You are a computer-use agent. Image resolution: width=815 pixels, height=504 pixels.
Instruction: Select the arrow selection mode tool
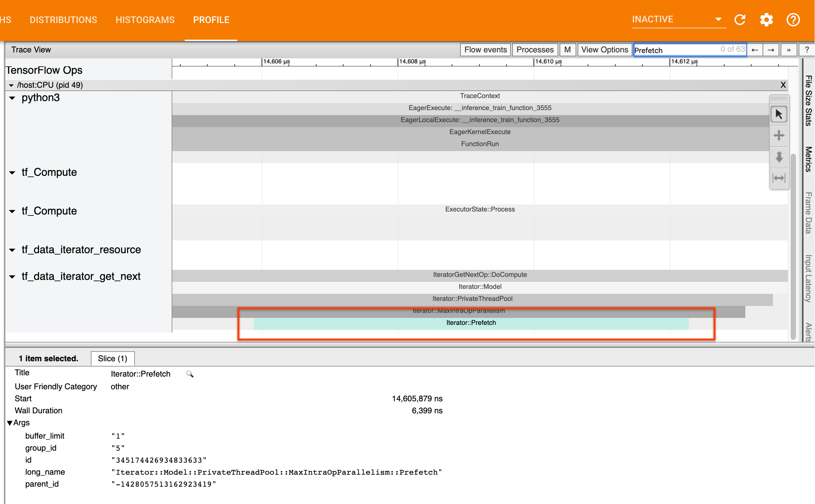point(779,114)
